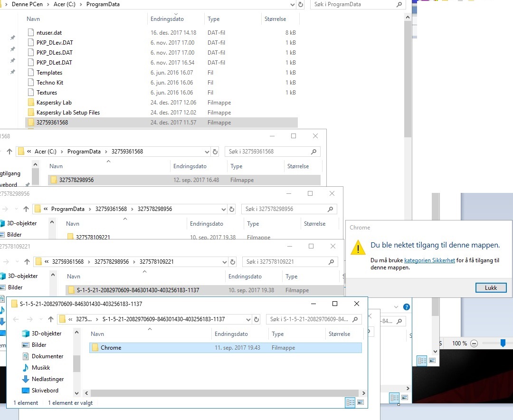
Task: Click the Lukk button in the Chrome dialog
Action: 490,288
